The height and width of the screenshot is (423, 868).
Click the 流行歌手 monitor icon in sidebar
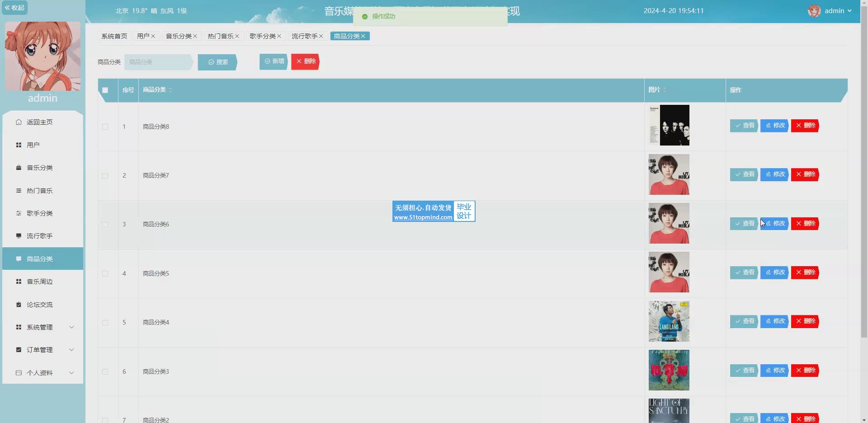[x=19, y=236]
